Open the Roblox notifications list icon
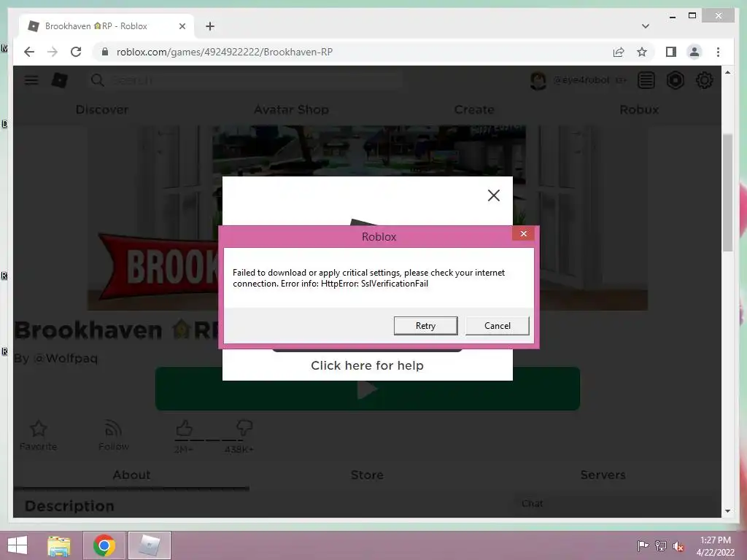Viewport: 747px width, 560px height. pyautogui.click(x=646, y=80)
